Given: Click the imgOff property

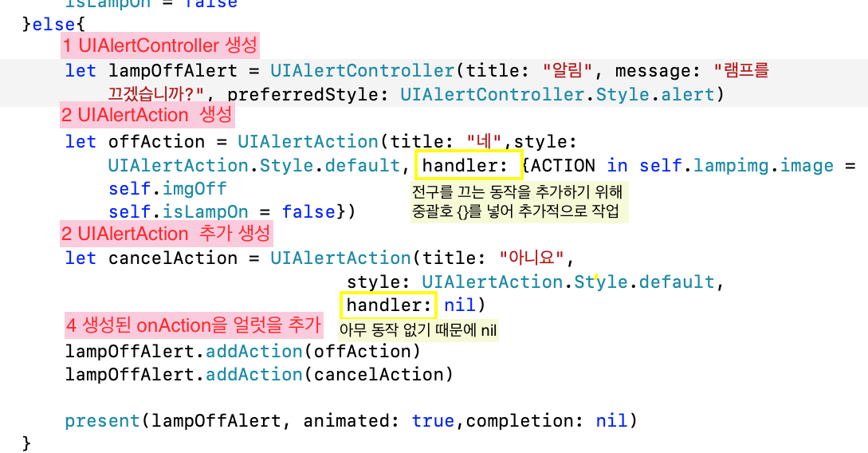Looking at the screenshot, I should (194, 189).
